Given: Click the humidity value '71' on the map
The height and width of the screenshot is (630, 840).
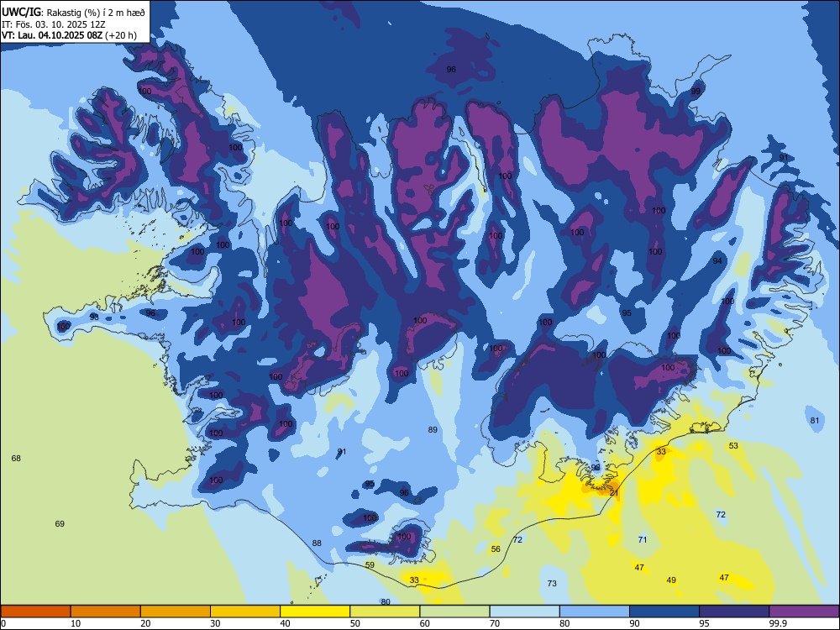Looking at the screenshot, I should [643, 539].
